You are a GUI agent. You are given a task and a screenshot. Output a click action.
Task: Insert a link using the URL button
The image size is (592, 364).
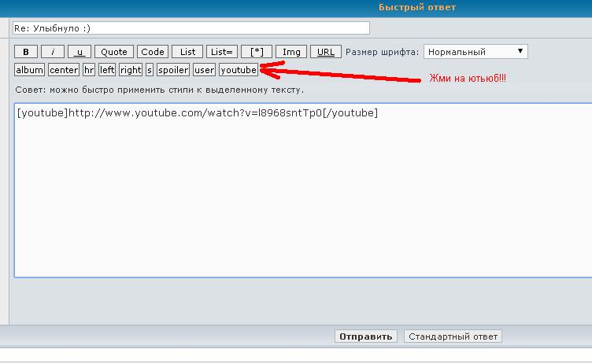(326, 52)
